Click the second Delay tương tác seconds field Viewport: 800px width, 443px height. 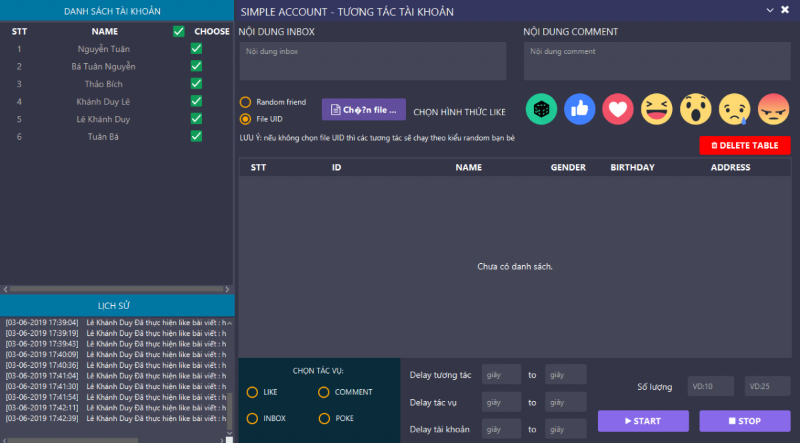tap(566, 375)
